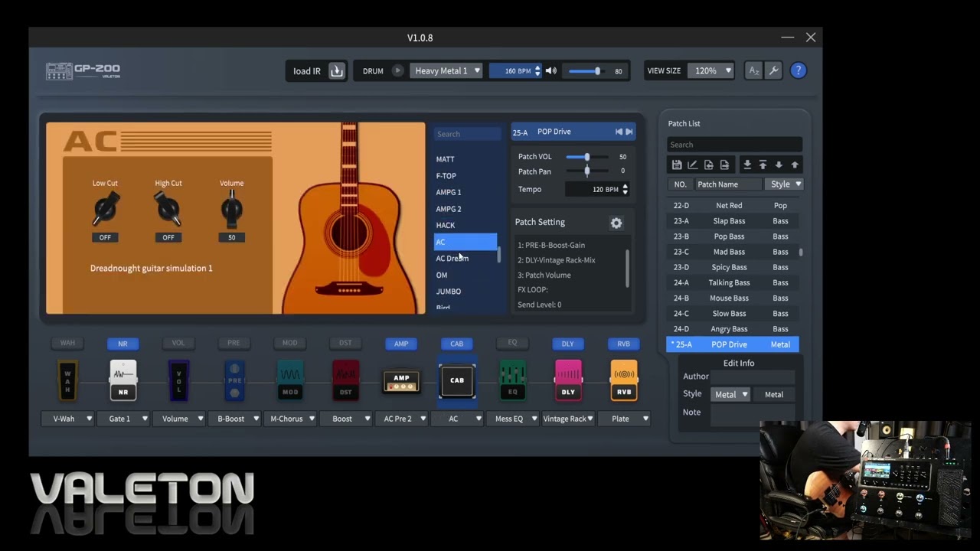Image resolution: width=980 pixels, height=551 pixels.
Task: Select the PRE pedal in chain
Action: click(x=234, y=380)
